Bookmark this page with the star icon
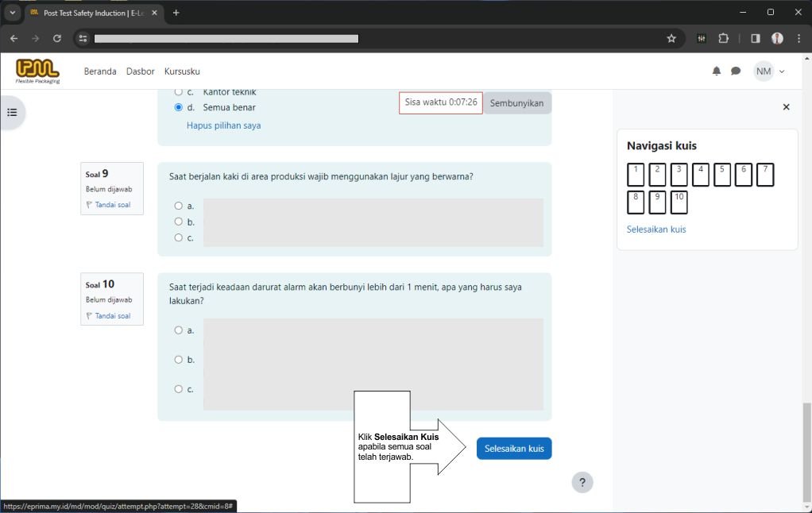Image resolution: width=812 pixels, height=513 pixels. pyautogui.click(x=671, y=38)
